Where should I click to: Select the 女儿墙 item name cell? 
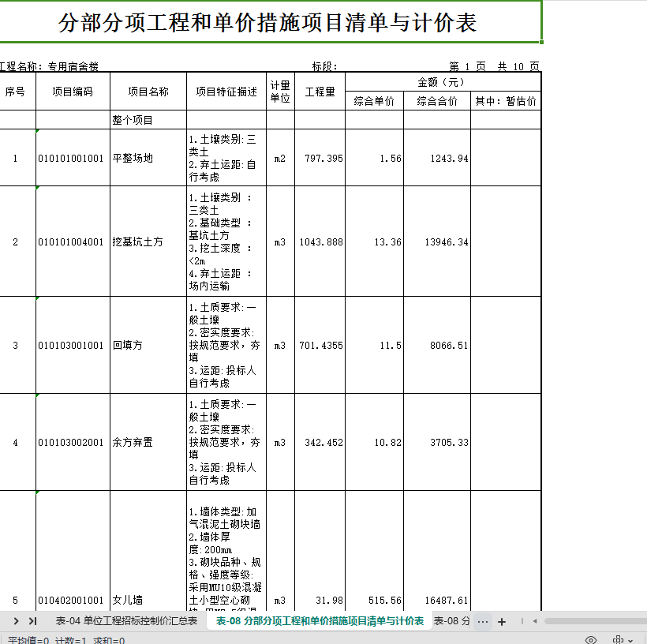click(x=148, y=551)
